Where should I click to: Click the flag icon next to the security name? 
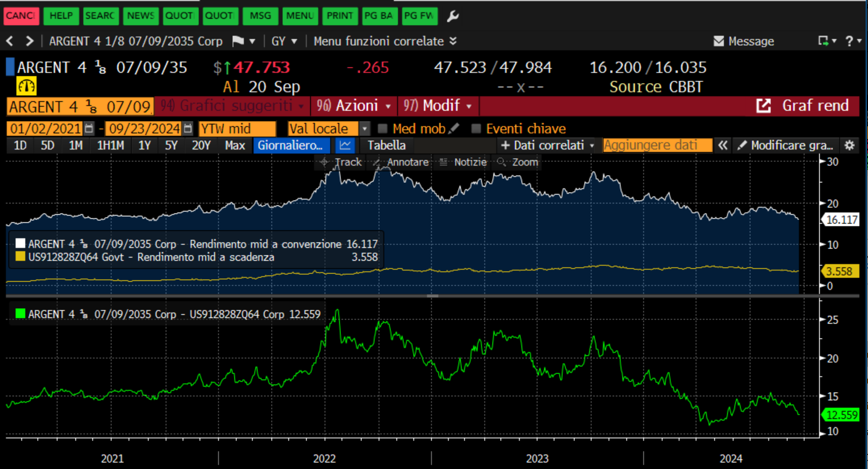(x=238, y=41)
